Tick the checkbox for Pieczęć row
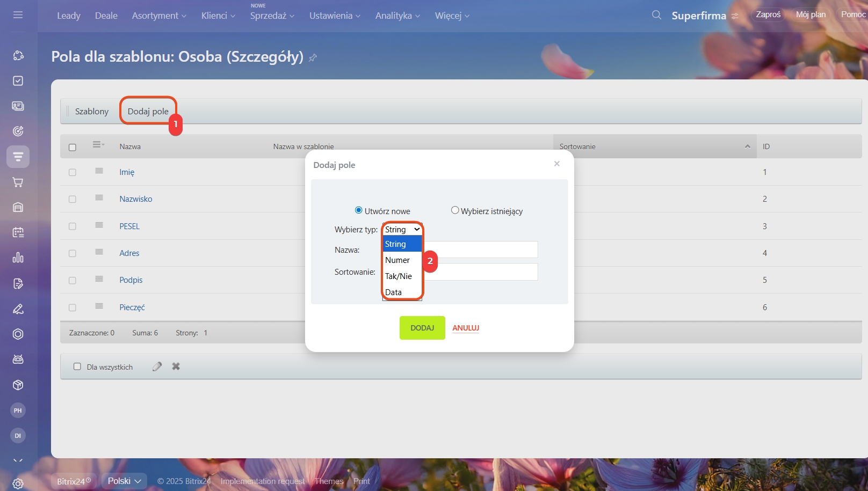The width and height of the screenshot is (868, 491). 73,307
